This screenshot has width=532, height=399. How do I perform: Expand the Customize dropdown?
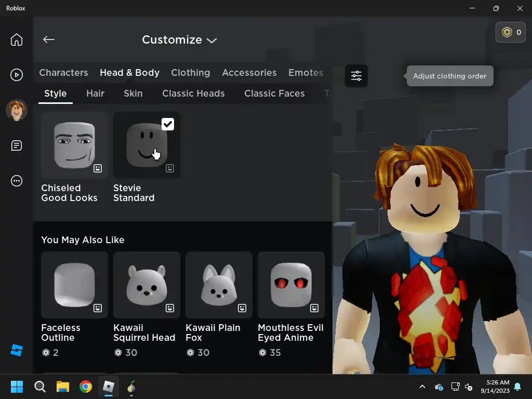[x=179, y=39]
